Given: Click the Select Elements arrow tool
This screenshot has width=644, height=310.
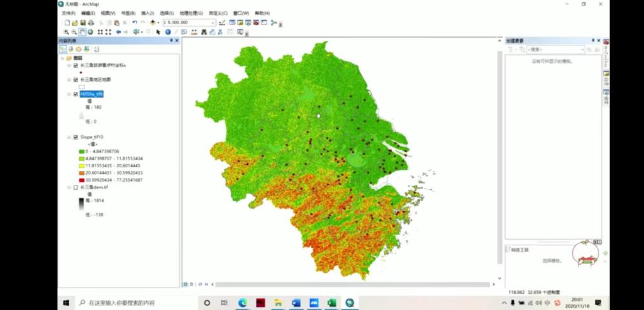Looking at the screenshot, I should [x=158, y=32].
